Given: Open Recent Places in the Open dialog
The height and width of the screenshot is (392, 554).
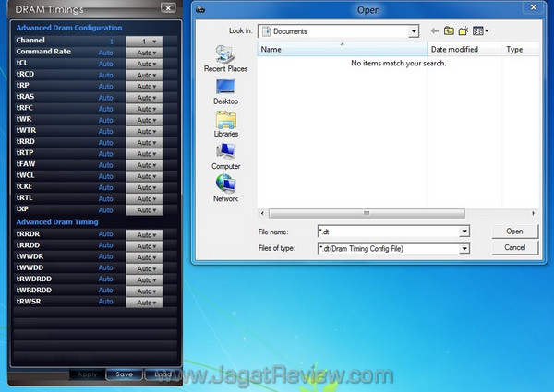Looking at the screenshot, I should pyautogui.click(x=225, y=59).
